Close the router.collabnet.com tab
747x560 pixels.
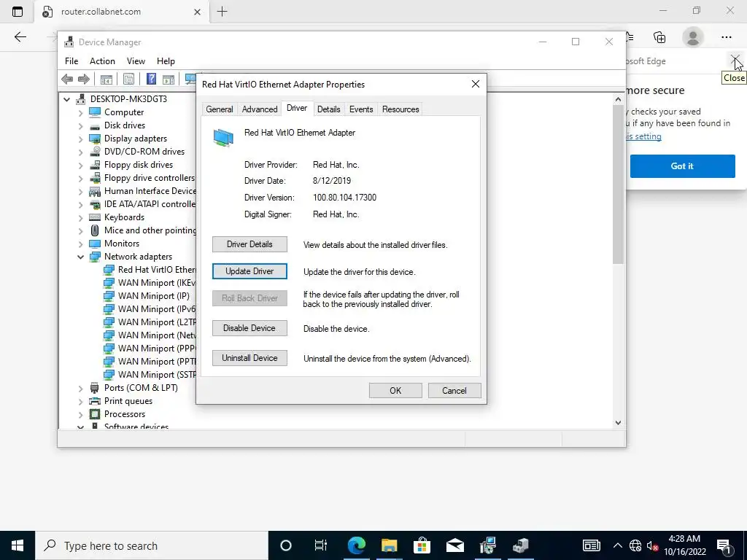pos(197,12)
